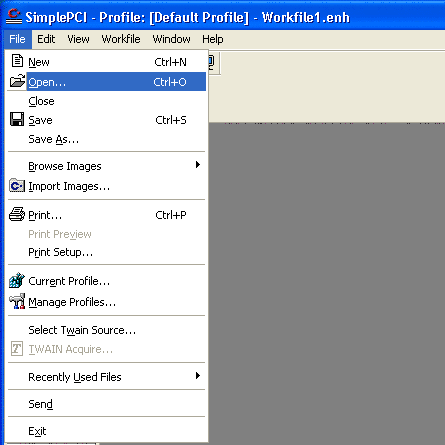Open the Edit menu
The width and height of the screenshot is (445, 445).
pos(46,39)
